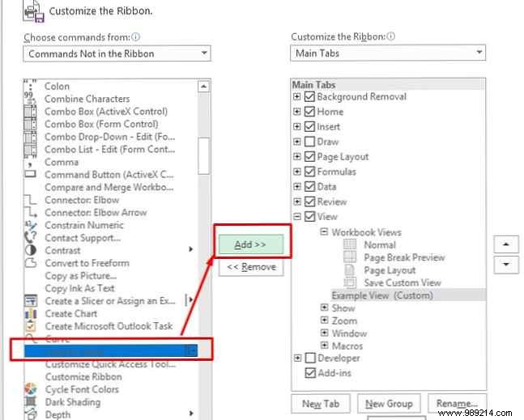
Task: Uncheck the Formulas tab checkbox
Action: click(309, 172)
